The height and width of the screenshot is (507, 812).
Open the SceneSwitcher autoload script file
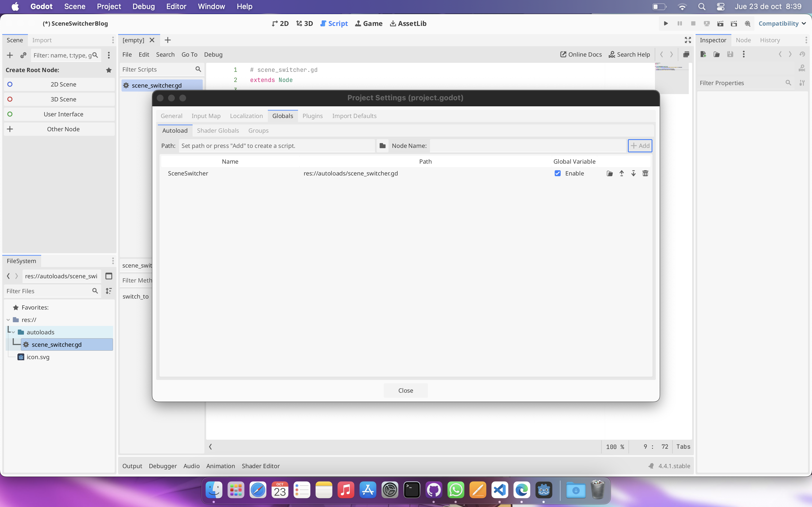pyautogui.click(x=609, y=173)
